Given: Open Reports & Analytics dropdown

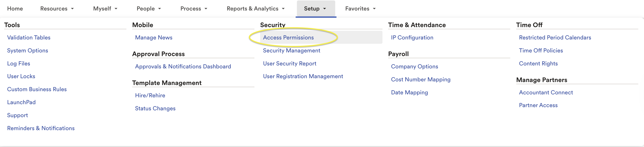Looking at the screenshot, I should pyautogui.click(x=256, y=9).
